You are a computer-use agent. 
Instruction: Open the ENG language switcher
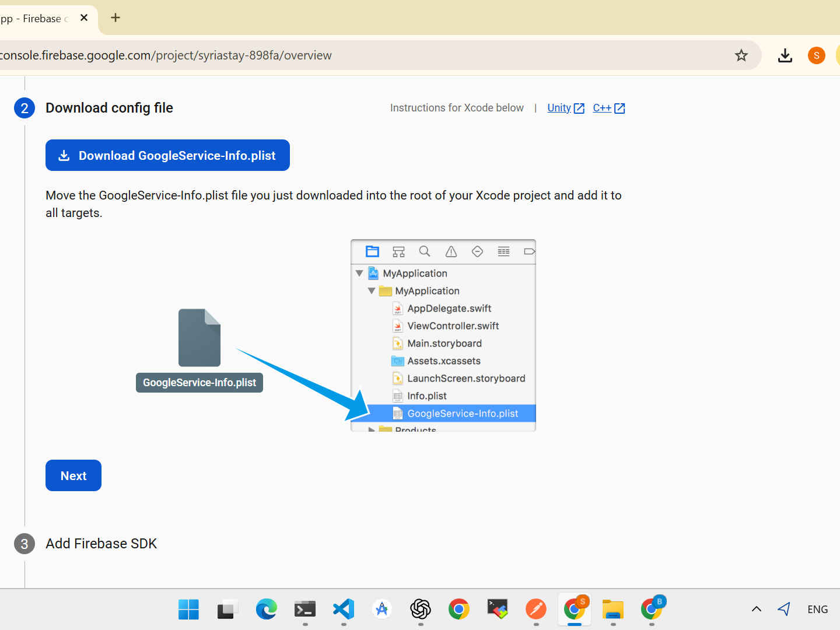pyautogui.click(x=817, y=610)
